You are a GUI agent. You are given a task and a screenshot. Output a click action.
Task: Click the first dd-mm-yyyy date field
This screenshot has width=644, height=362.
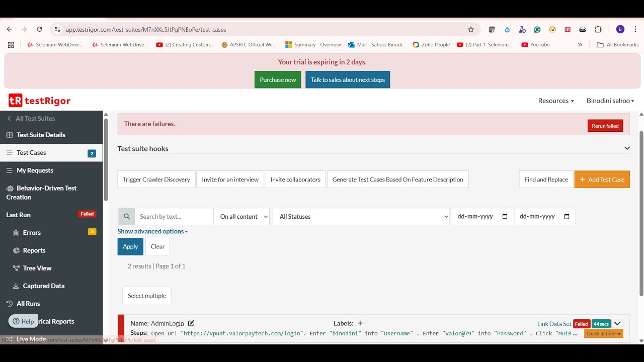(482, 217)
